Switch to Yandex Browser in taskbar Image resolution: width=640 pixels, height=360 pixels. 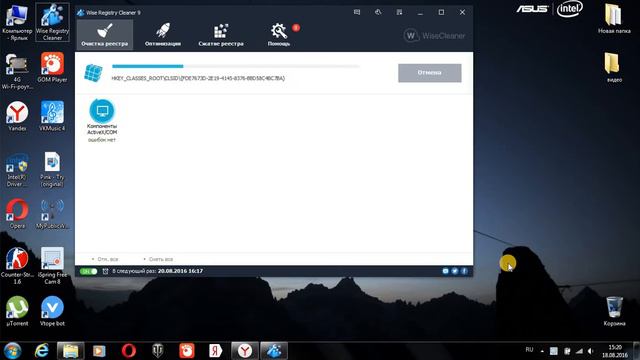(245, 351)
